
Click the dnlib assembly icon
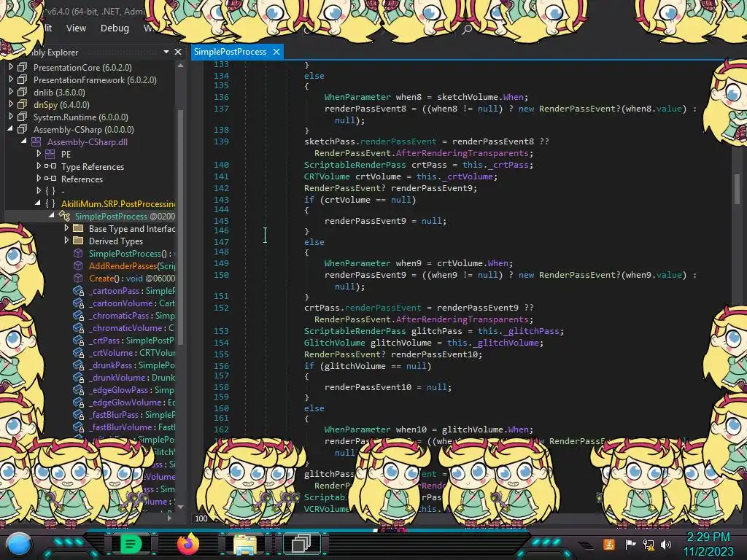23,92
